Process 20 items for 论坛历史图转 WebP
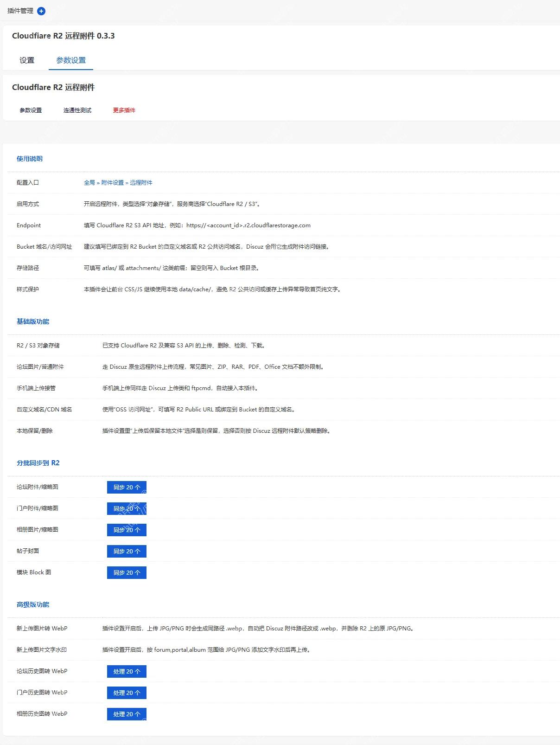 (x=127, y=672)
